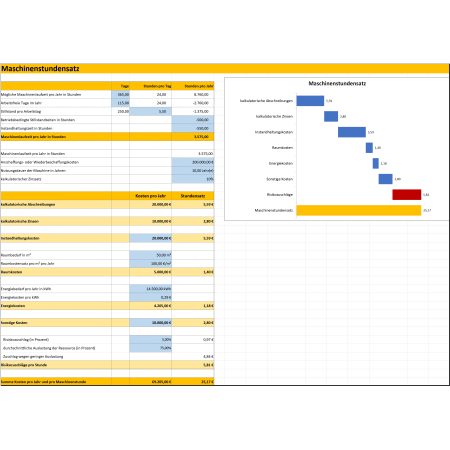
Task: Select the Sonstige Kosten row label
Action: point(14,323)
